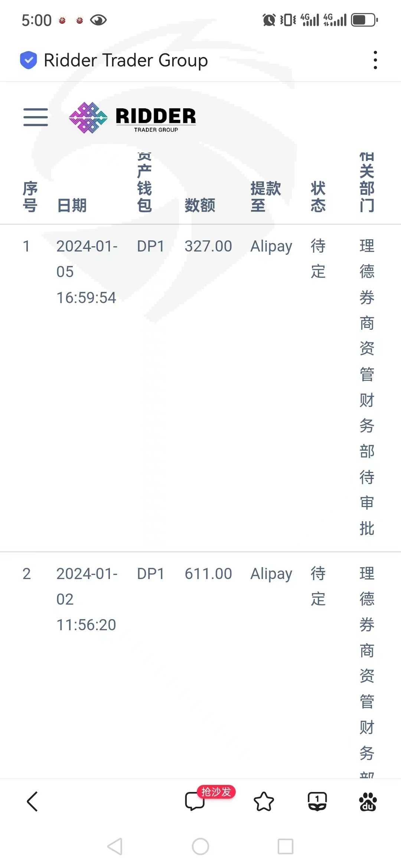This screenshot has width=401, height=868.
Task: Open Android recent apps square button
Action: [x=286, y=846]
